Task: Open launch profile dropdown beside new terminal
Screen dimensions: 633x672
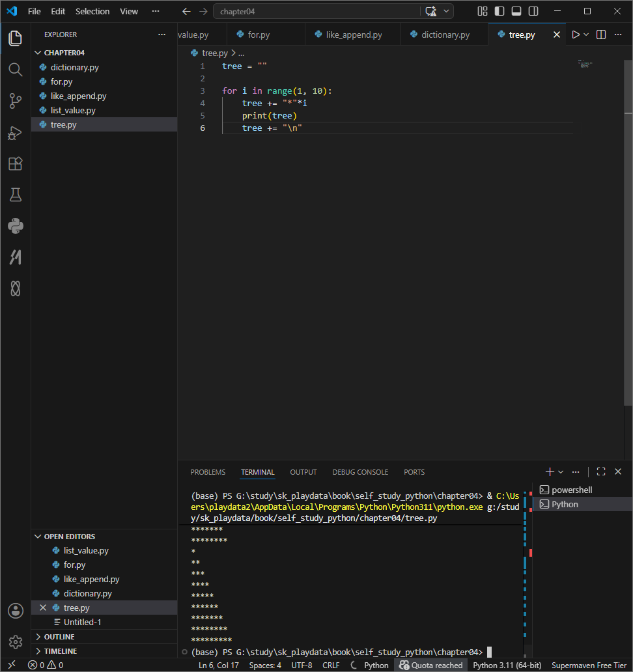Action: click(x=561, y=472)
